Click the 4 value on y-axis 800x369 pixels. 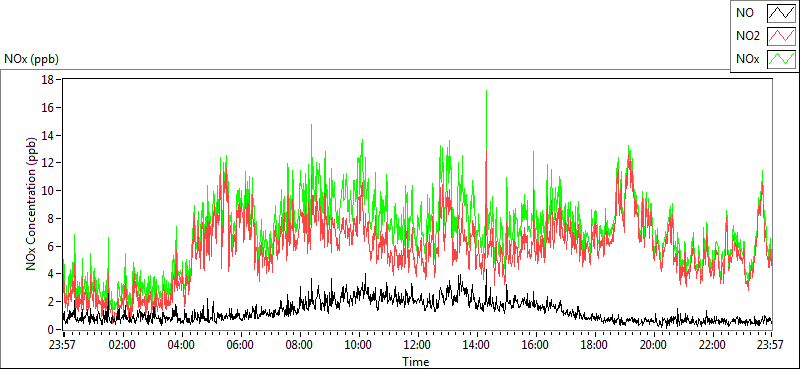pyautogui.click(x=52, y=274)
